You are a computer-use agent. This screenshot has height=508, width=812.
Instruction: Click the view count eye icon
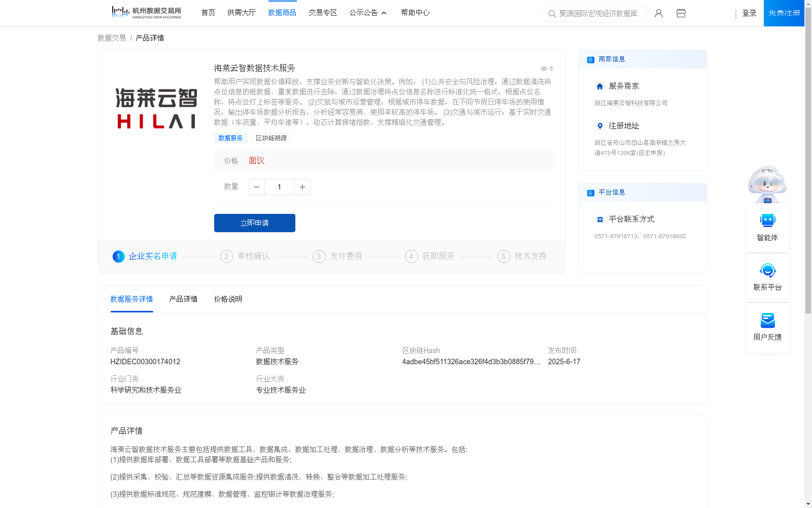pyautogui.click(x=544, y=69)
